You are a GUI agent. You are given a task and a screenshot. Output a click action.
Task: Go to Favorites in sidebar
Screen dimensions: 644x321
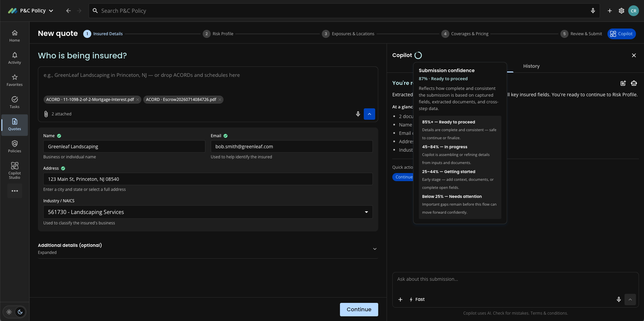pos(14,80)
